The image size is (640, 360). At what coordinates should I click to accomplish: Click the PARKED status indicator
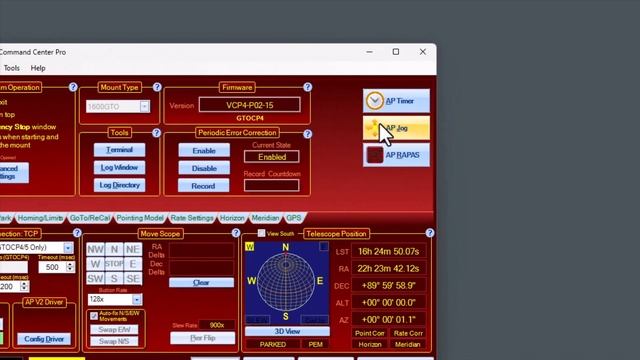click(273, 344)
